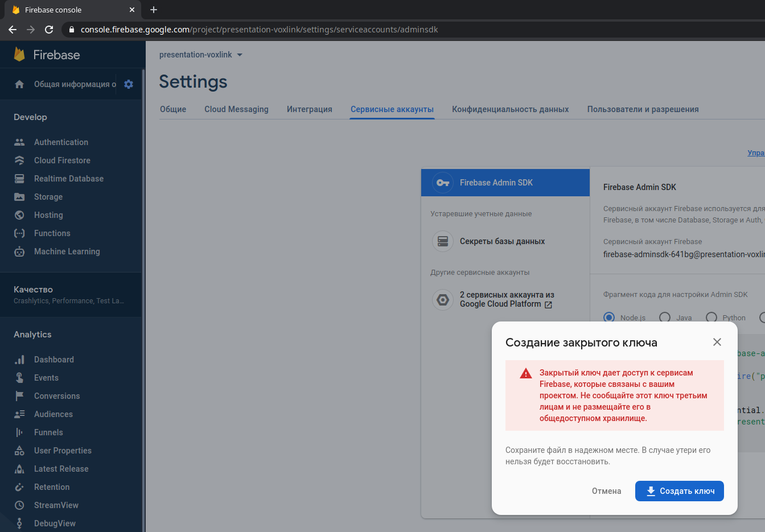Click the Создать ключ button
This screenshot has height=532, width=765.
pos(680,491)
